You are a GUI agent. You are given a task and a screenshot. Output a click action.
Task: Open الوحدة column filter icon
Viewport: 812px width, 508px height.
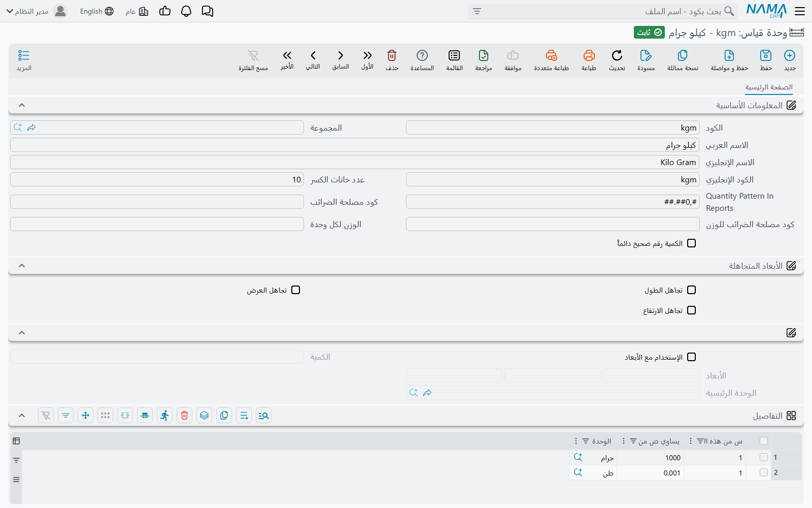pyautogui.click(x=586, y=441)
